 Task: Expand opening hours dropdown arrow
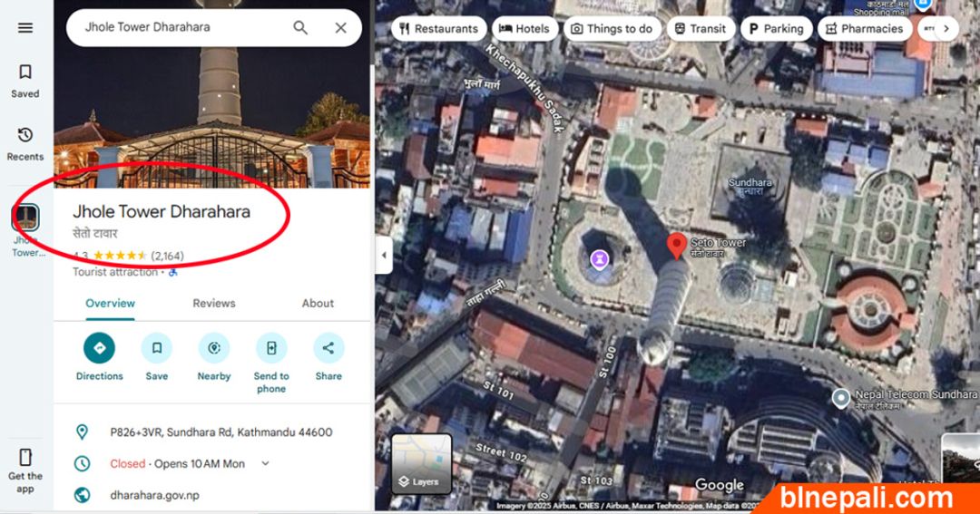pyautogui.click(x=265, y=463)
